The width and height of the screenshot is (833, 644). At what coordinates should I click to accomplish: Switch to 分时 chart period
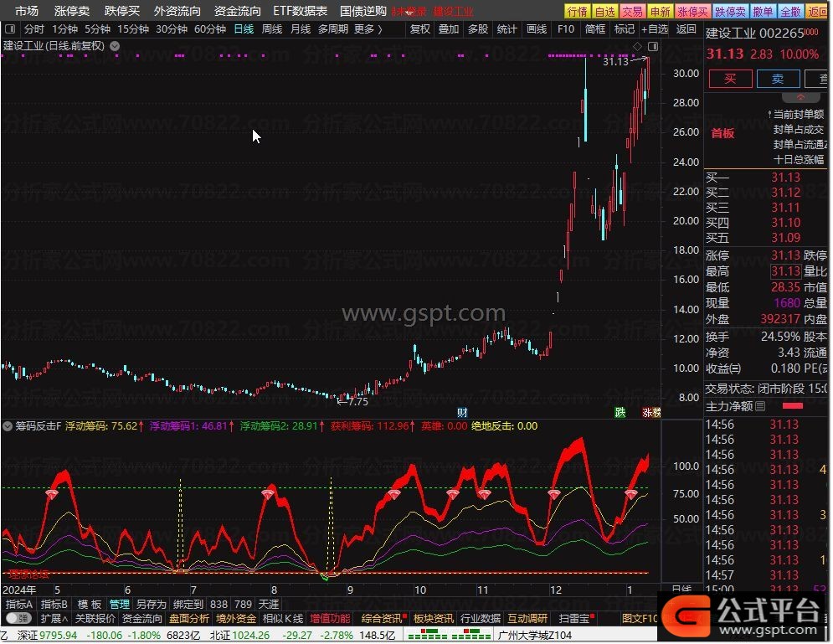(34, 29)
